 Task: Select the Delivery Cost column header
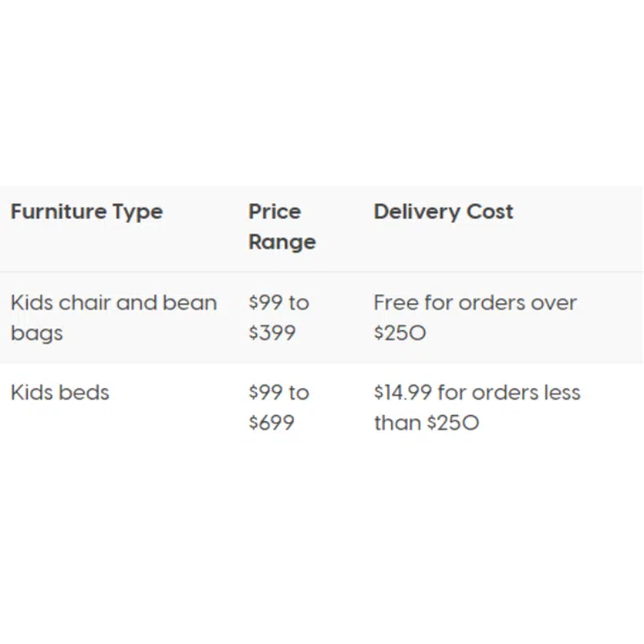pyautogui.click(x=443, y=212)
